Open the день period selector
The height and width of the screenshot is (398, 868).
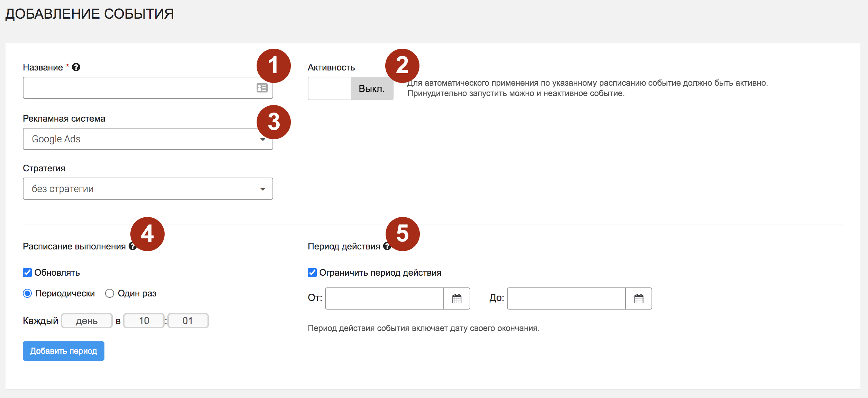click(x=87, y=321)
